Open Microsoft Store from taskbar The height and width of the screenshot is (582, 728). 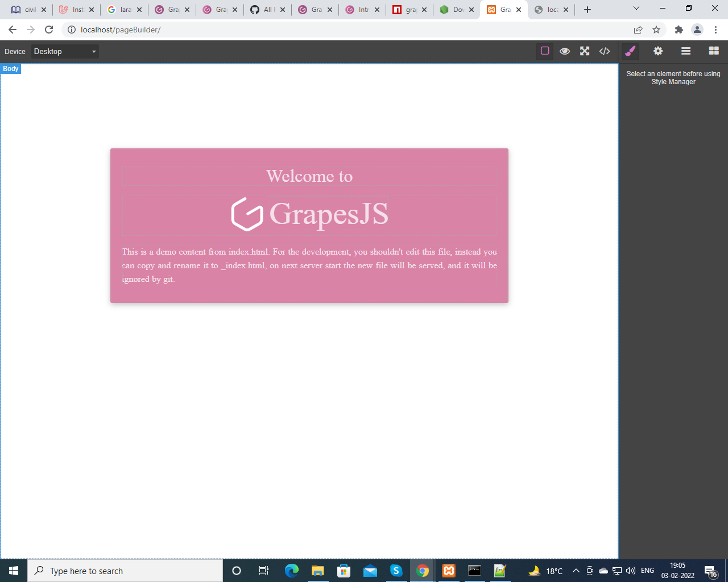344,571
